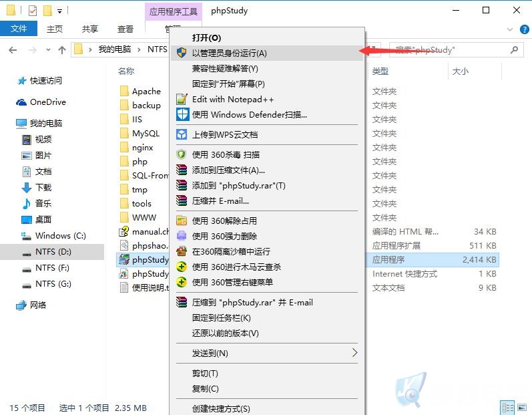Select NTFS (G:) drive

(x=46, y=283)
